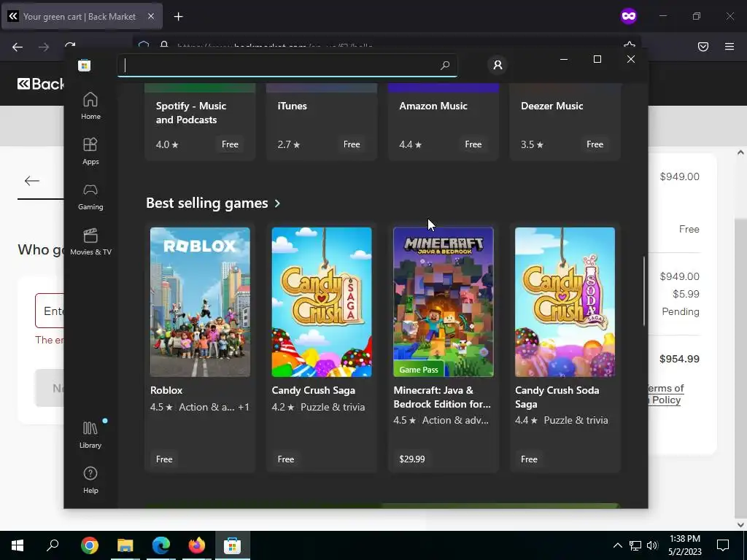Click Free button on Candy Crush Saga card
Image resolution: width=747 pixels, height=560 pixels.
click(286, 459)
